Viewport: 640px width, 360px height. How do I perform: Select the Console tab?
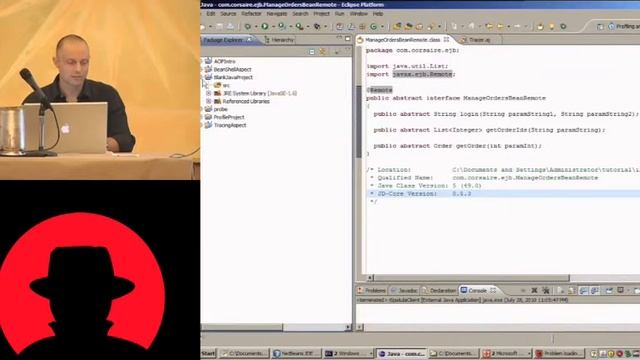(478, 290)
